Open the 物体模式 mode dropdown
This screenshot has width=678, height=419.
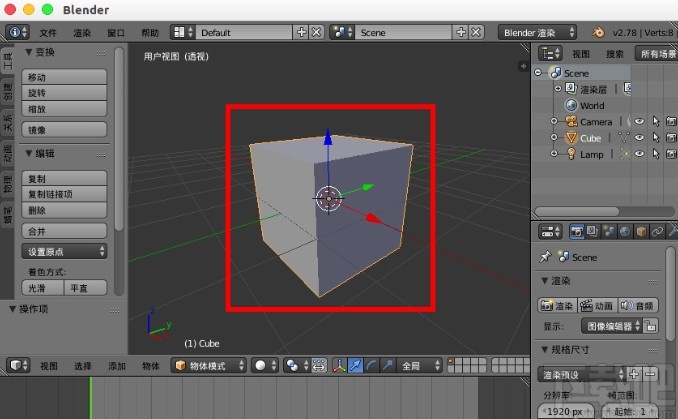pos(209,366)
